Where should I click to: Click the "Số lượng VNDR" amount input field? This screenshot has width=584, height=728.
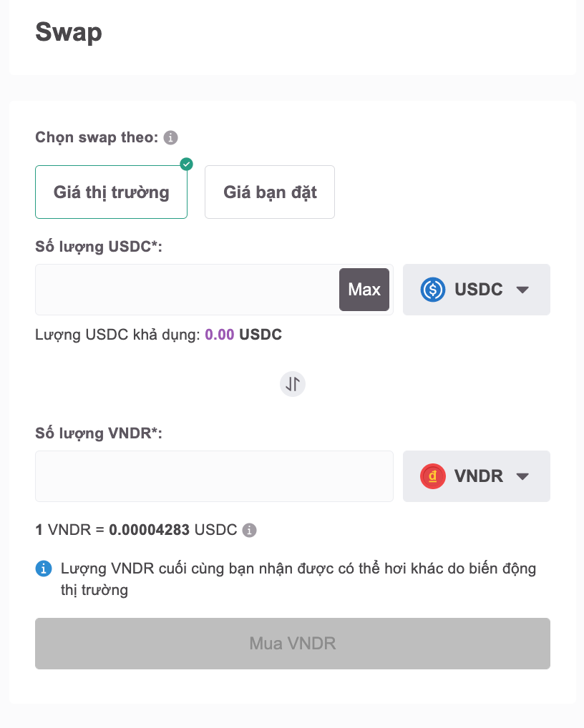pyautogui.click(x=214, y=476)
